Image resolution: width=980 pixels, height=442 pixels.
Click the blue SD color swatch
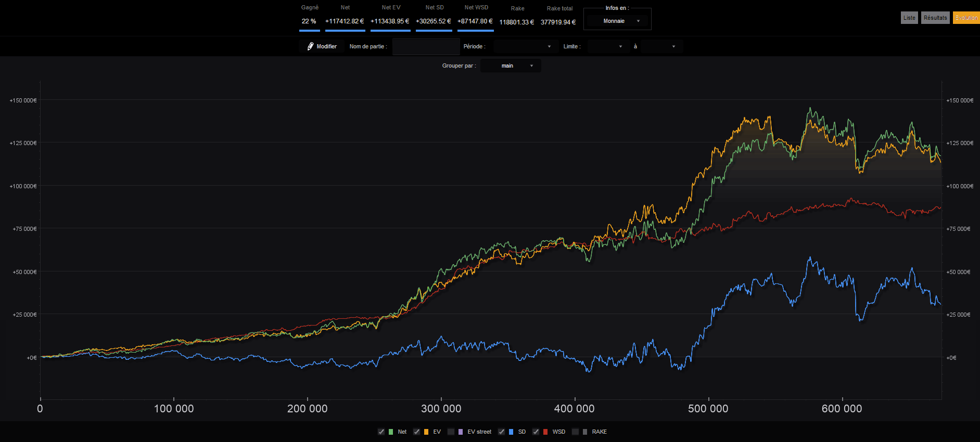511,432
